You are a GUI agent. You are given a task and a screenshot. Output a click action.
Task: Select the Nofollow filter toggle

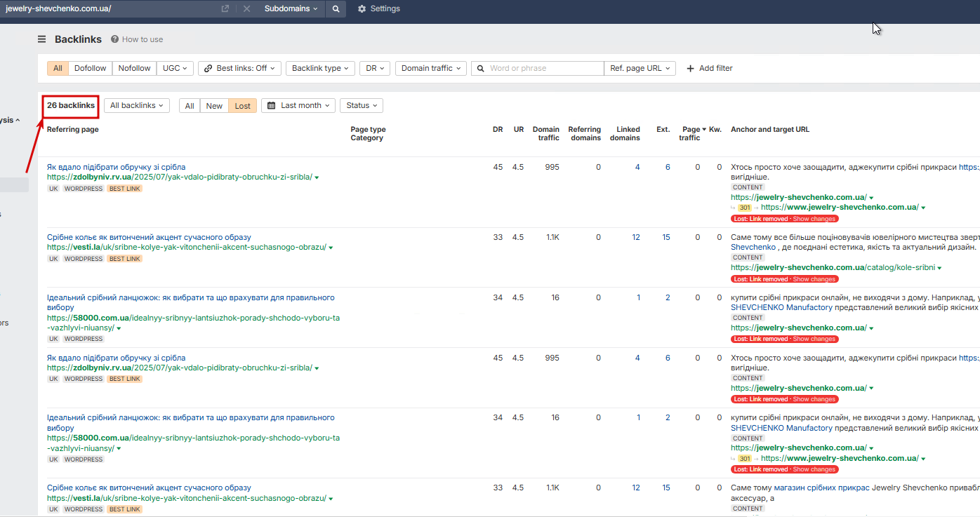[134, 68]
